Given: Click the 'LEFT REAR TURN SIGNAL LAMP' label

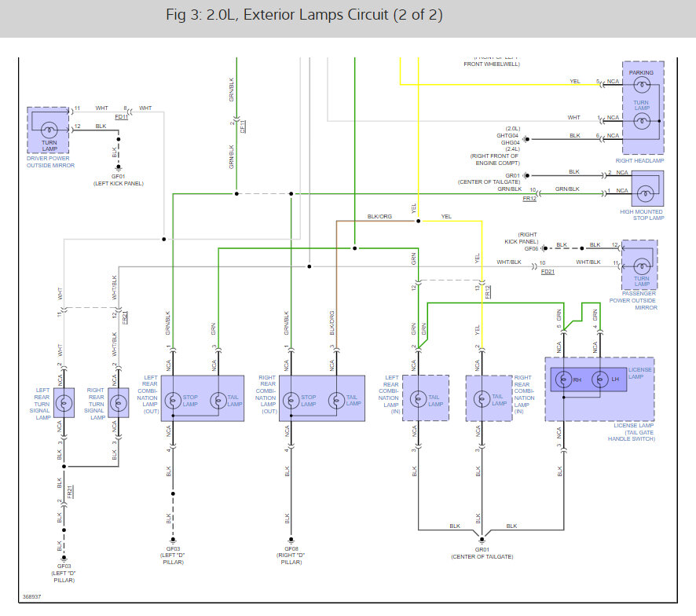Looking at the screenshot, I should click(x=40, y=404).
